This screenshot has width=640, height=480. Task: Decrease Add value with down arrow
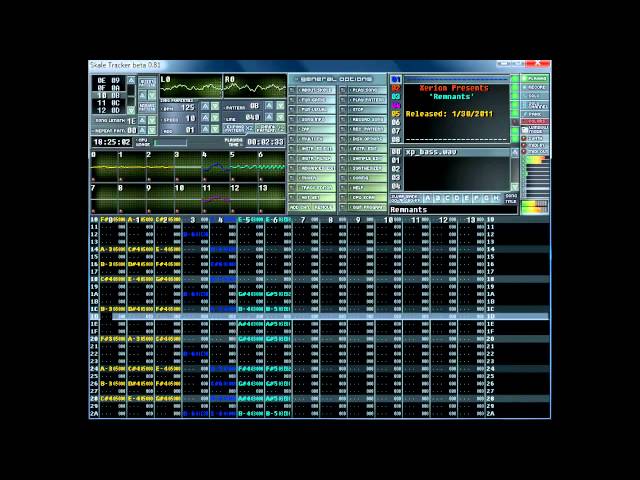click(x=215, y=129)
